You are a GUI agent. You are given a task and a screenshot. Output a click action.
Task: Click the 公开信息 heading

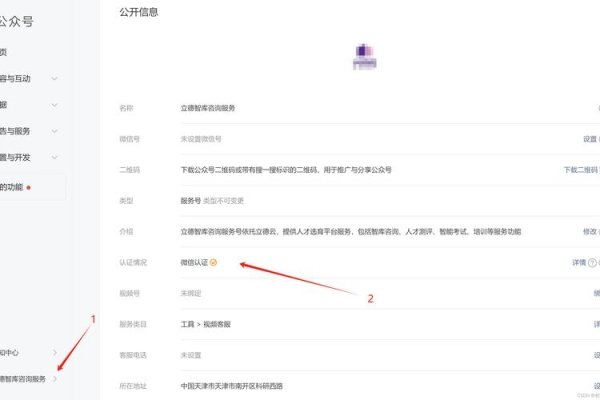pyautogui.click(x=139, y=12)
